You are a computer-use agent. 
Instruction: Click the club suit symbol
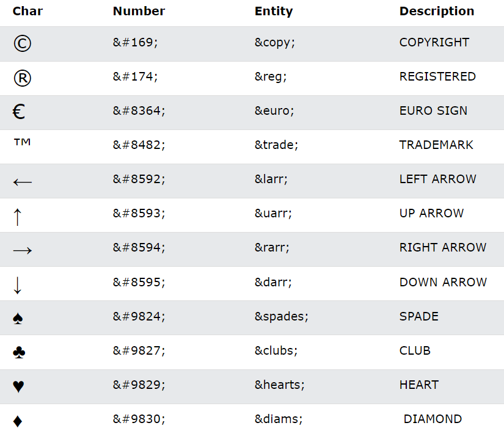click(x=19, y=352)
